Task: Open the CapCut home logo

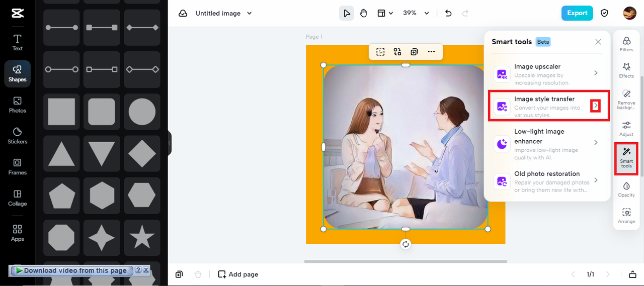Action: (x=17, y=13)
